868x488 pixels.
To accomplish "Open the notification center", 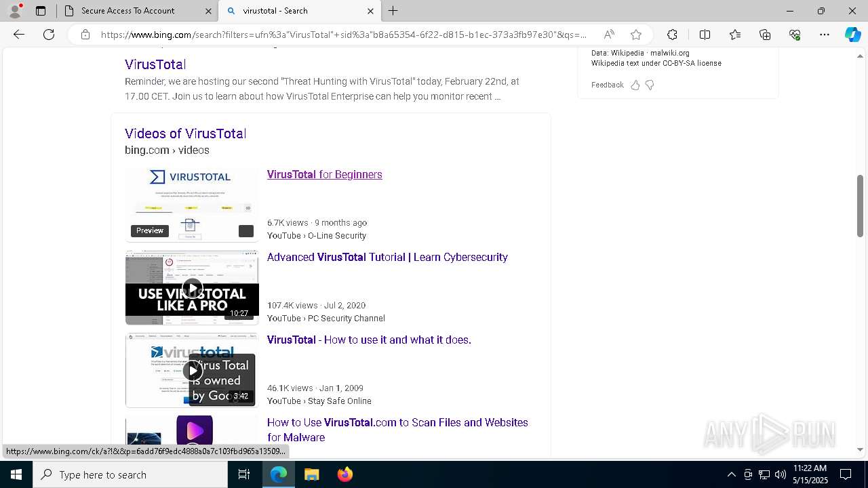I will tap(846, 474).
